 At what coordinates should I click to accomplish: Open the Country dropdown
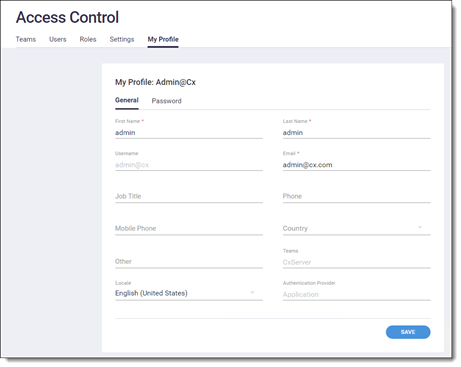pyautogui.click(x=356, y=229)
